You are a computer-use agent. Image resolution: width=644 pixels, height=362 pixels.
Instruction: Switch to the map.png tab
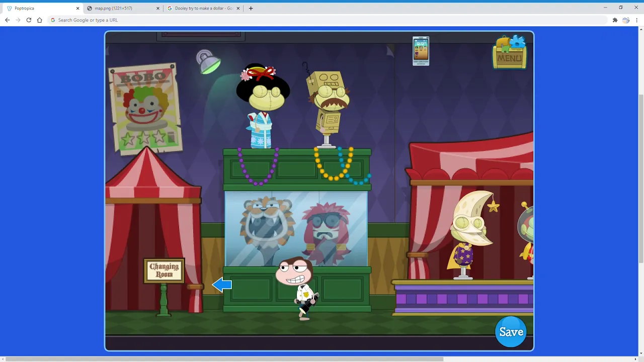[122, 8]
